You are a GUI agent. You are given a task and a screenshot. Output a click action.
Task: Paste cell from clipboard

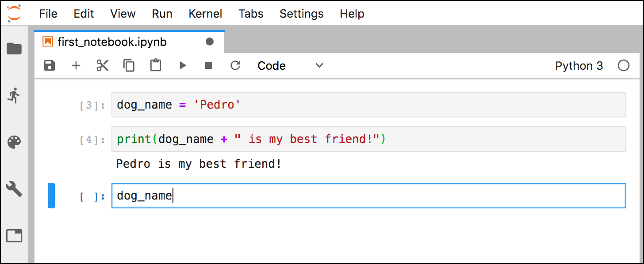pos(155,66)
